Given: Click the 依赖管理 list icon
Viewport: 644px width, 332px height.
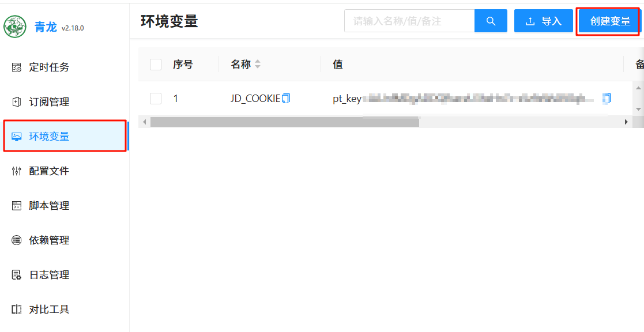Looking at the screenshot, I should click(16, 240).
